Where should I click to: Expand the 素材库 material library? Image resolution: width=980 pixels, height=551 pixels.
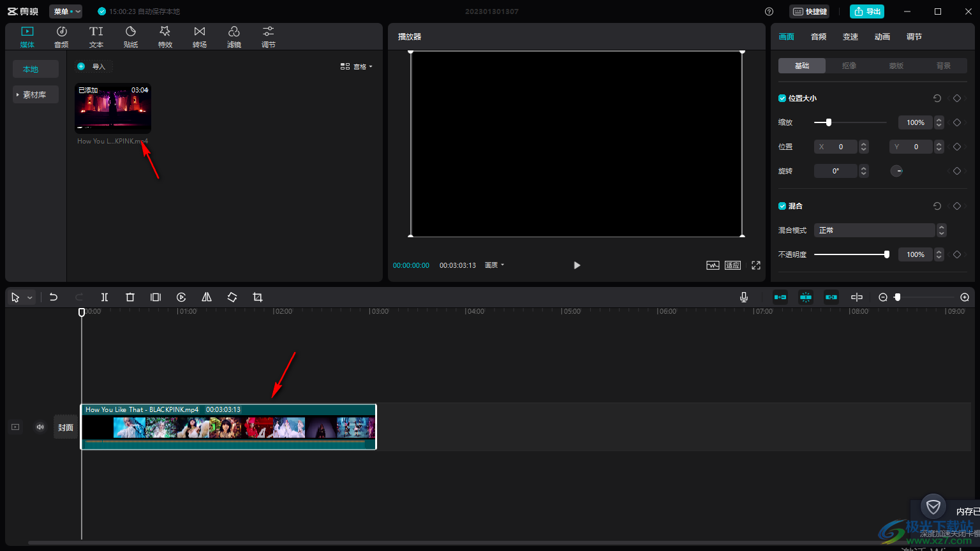click(x=36, y=94)
